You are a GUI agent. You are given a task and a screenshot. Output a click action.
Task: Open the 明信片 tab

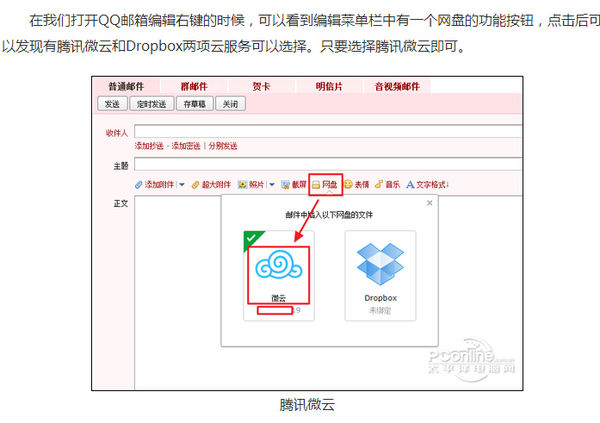(329, 87)
